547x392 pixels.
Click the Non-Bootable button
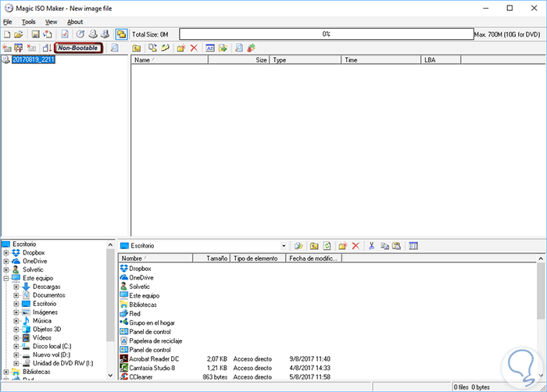(78, 48)
